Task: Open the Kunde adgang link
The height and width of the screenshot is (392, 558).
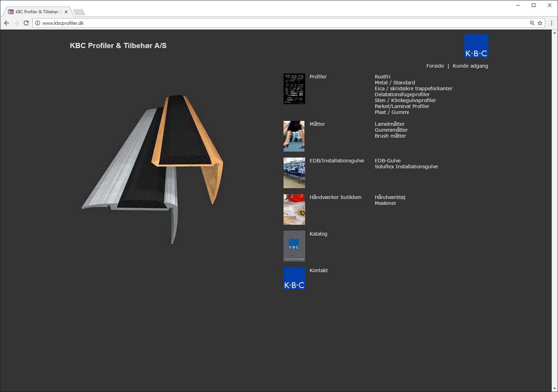Action: click(470, 66)
